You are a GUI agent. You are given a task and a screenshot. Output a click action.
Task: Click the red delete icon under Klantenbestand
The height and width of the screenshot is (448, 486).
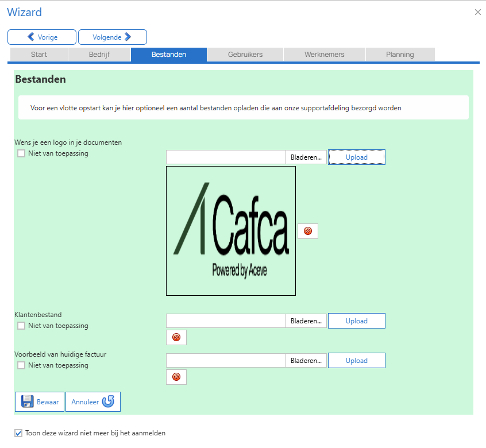(176, 337)
